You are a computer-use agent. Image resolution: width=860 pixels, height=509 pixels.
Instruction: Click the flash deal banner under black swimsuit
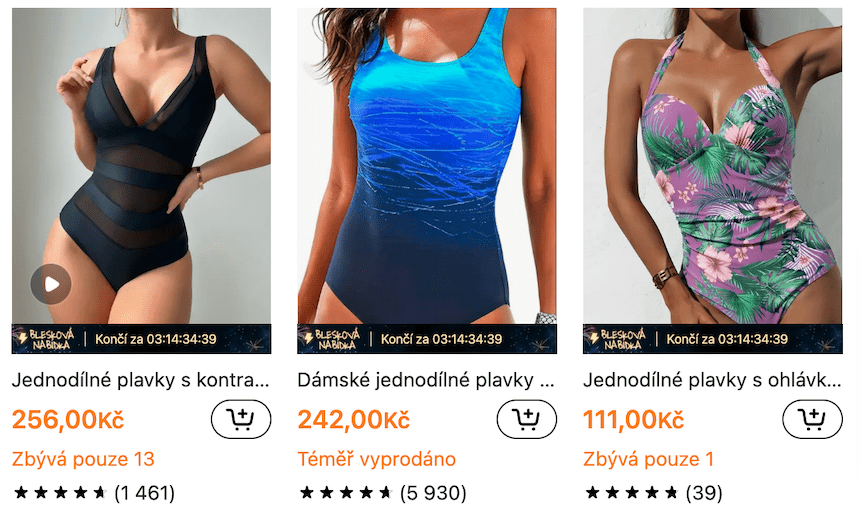tap(142, 339)
